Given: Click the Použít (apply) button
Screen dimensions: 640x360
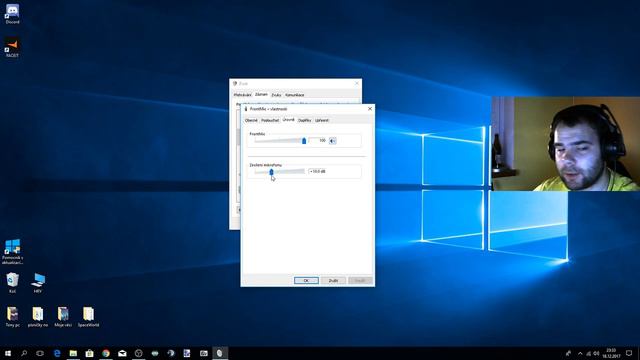Looking at the screenshot, I should (360, 280).
